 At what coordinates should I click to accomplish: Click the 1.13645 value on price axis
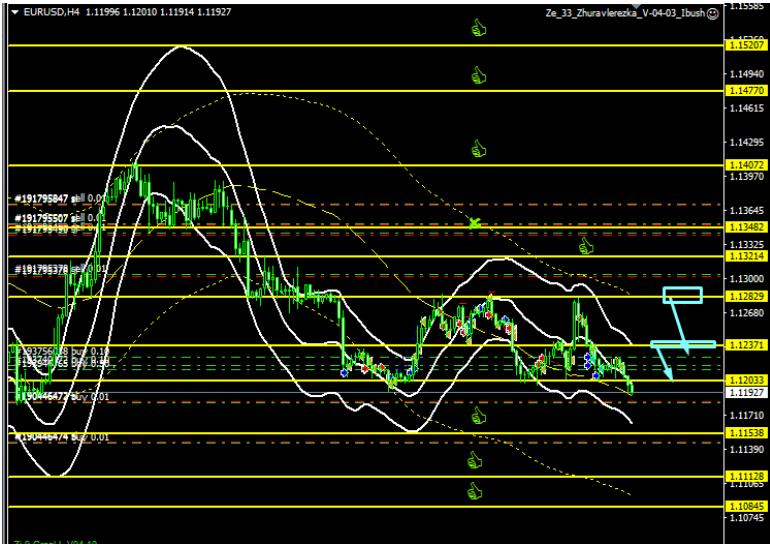point(747,211)
